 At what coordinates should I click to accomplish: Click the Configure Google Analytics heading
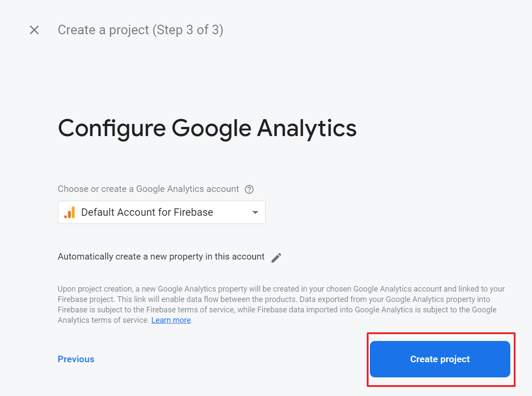pyautogui.click(x=207, y=128)
